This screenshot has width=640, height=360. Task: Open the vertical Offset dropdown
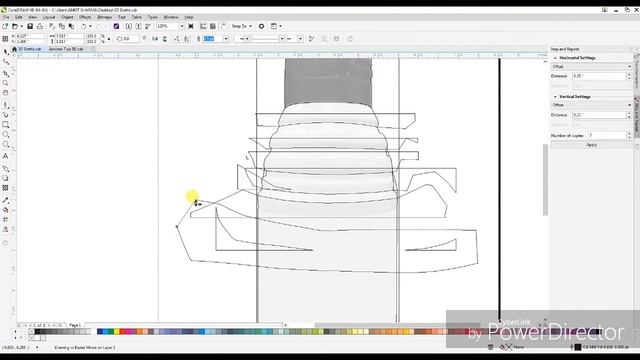point(591,105)
